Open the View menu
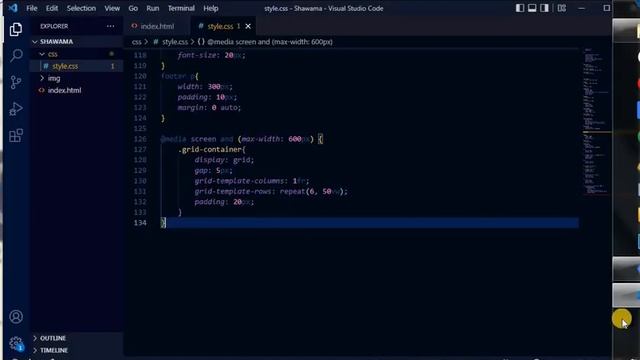This screenshot has width=640, height=360. 112,8
